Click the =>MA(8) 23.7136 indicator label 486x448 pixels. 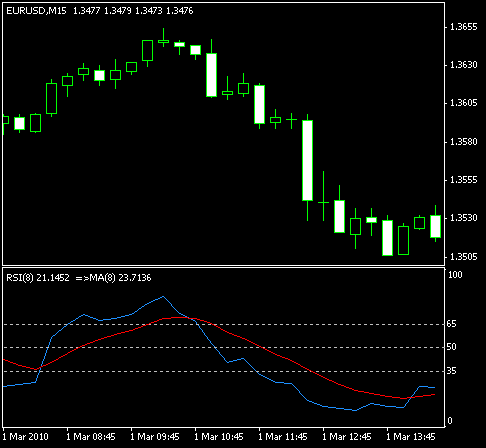(x=113, y=277)
